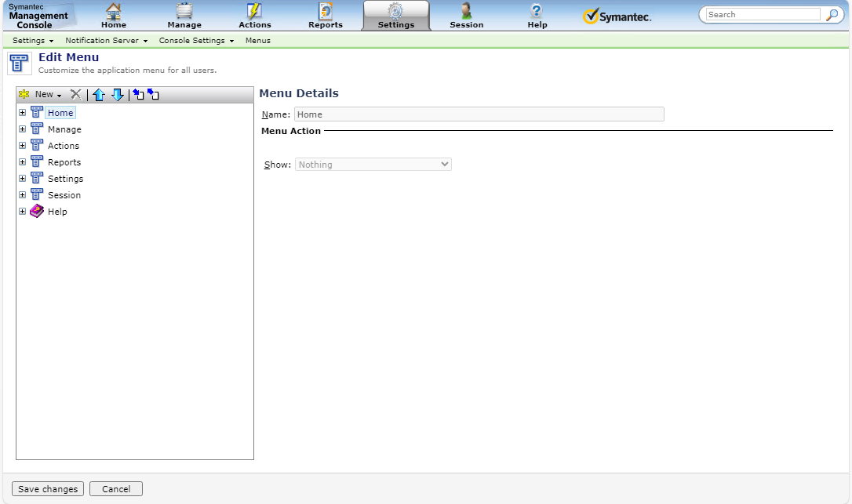Click the purple Help book icon in tree
This screenshot has height=504, width=852.
36,211
